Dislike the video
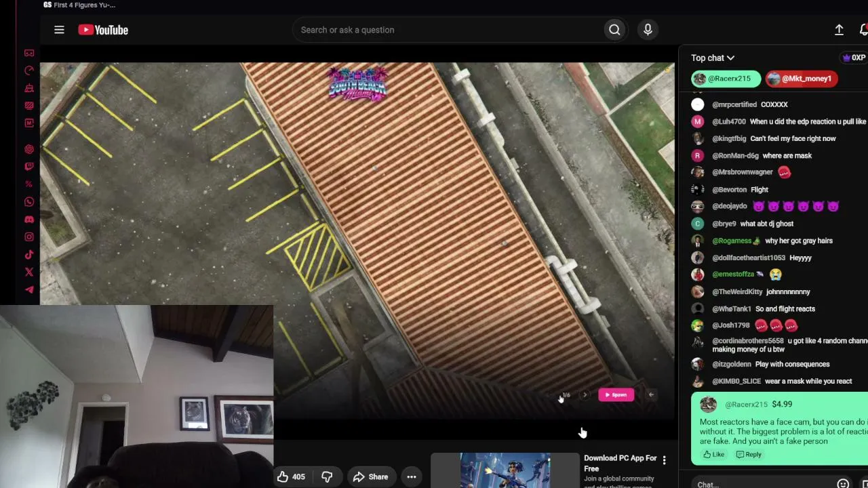868x488 pixels. tap(327, 477)
